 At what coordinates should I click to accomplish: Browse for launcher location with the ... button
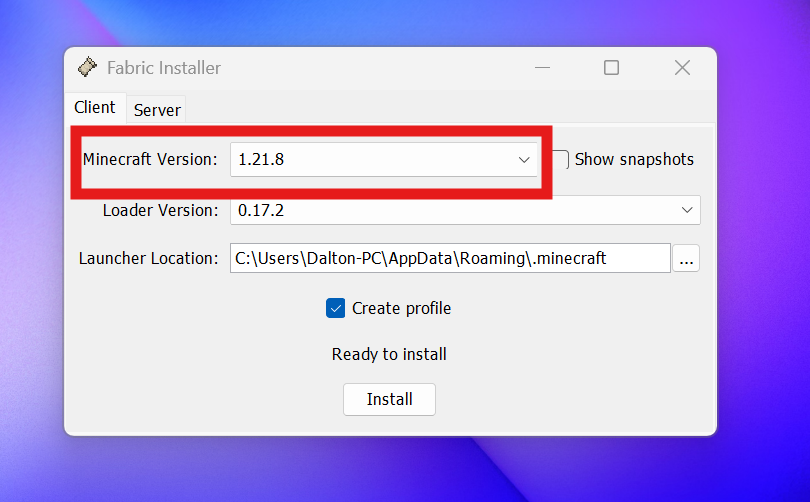pos(686,258)
